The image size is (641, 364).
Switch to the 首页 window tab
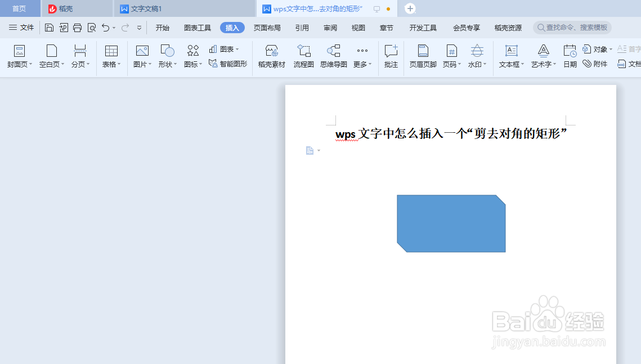[19, 8]
